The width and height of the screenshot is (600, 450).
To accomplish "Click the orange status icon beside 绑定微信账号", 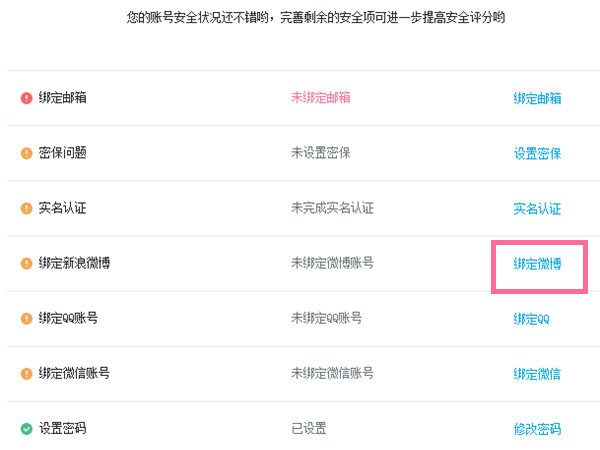I will pyautogui.click(x=26, y=374).
